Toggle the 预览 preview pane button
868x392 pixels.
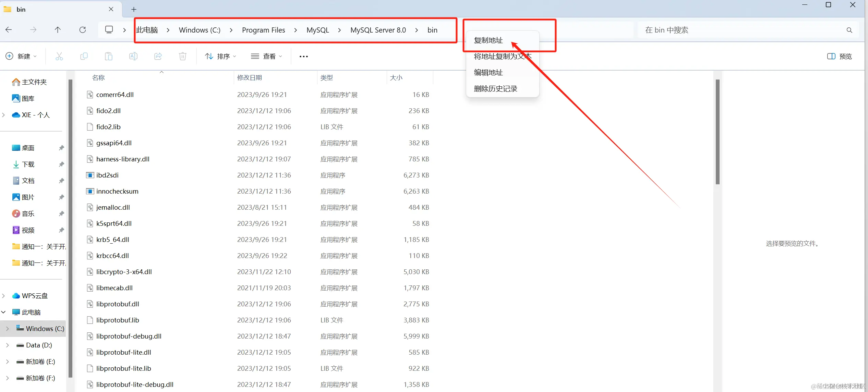pyautogui.click(x=839, y=56)
